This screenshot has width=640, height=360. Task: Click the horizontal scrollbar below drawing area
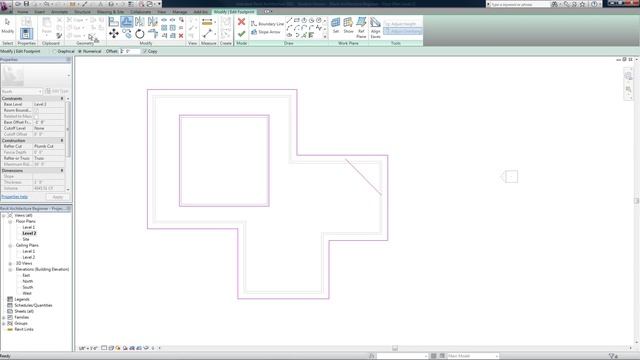click(x=395, y=348)
